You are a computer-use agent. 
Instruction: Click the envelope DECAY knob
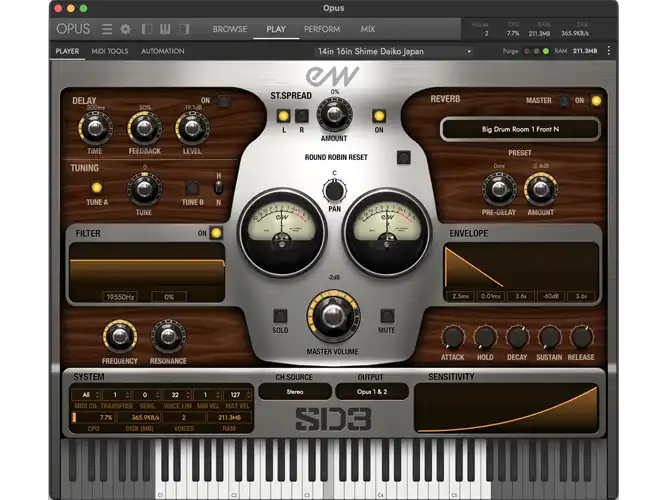[517, 337]
